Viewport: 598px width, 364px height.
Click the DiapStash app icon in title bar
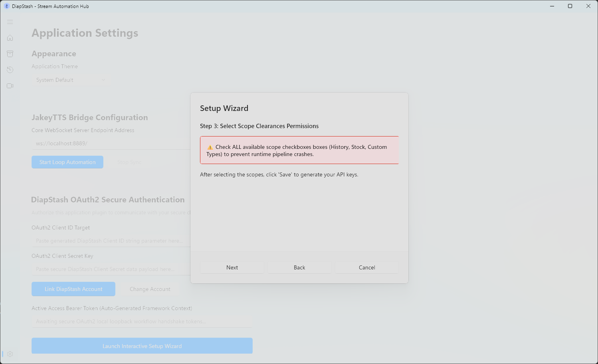click(x=6, y=6)
